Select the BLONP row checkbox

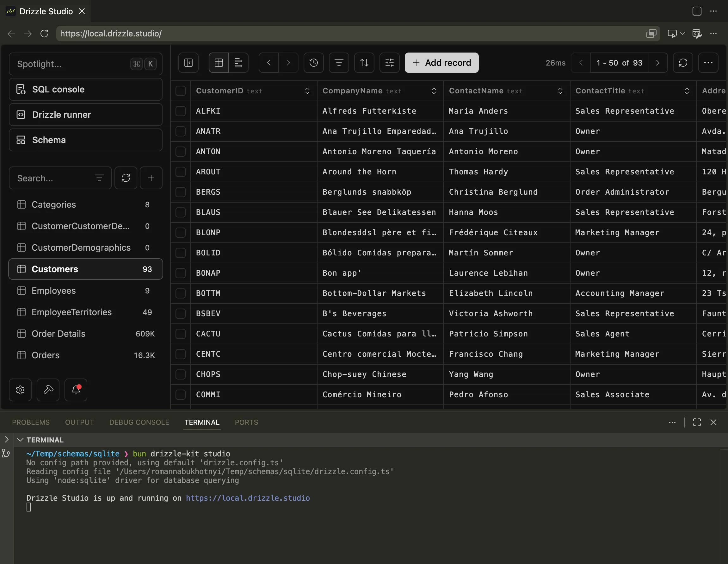click(180, 233)
